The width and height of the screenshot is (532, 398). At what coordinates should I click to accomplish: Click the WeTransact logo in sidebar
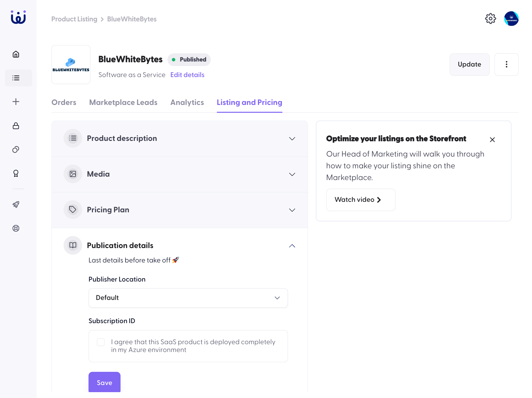click(18, 17)
